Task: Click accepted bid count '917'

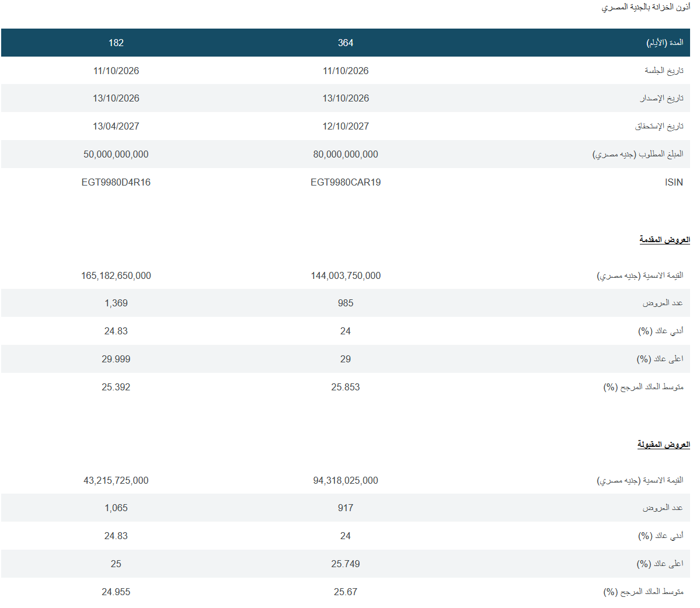Action: pos(346,508)
